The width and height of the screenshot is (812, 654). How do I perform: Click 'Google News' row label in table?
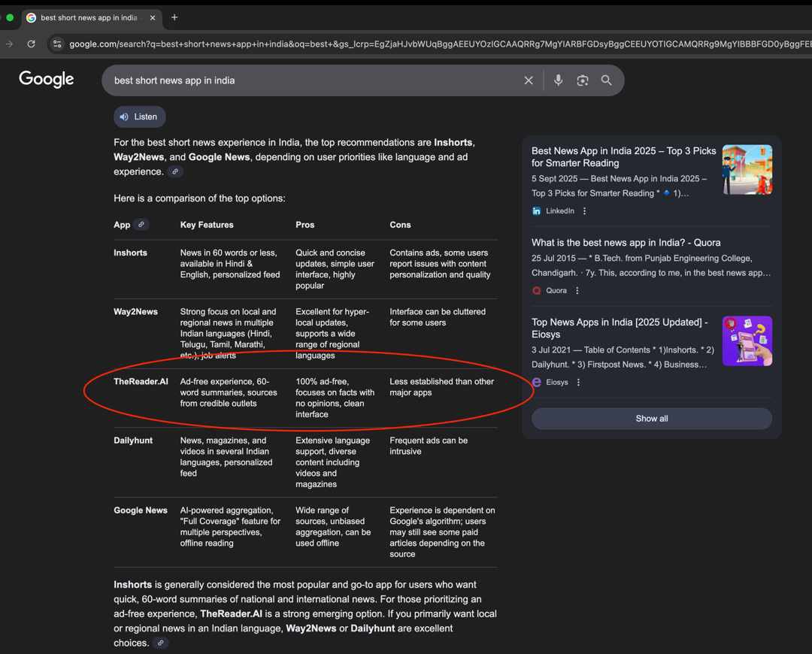[141, 510]
